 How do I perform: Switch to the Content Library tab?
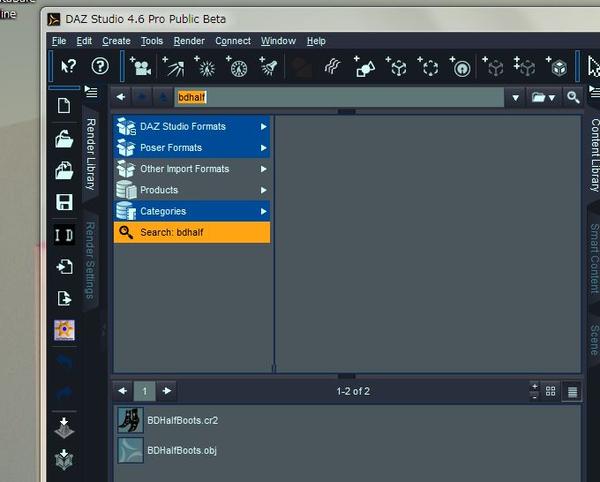click(x=594, y=155)
